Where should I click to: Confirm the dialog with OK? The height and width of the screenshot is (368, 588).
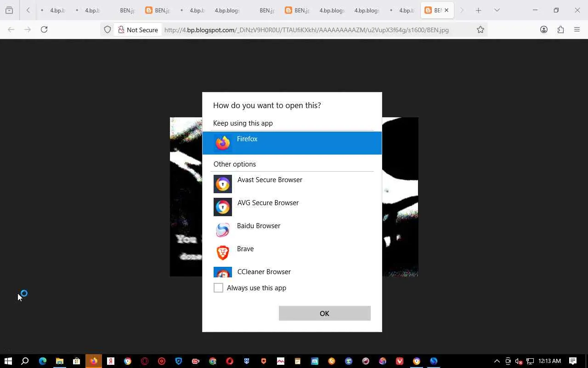click(x=325, y=313)
